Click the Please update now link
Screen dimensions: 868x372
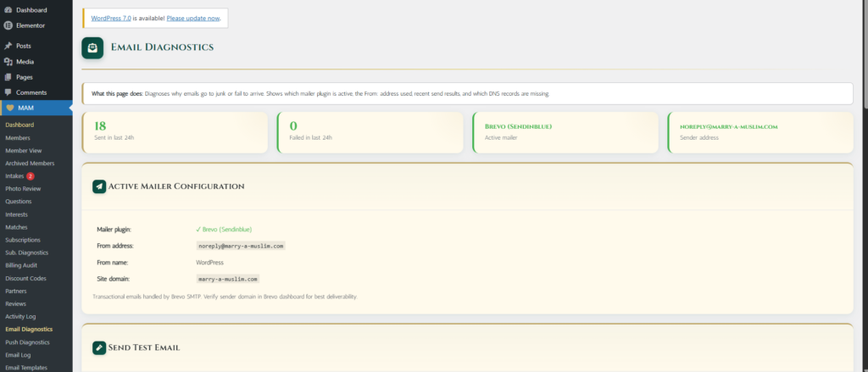(193, 18)
